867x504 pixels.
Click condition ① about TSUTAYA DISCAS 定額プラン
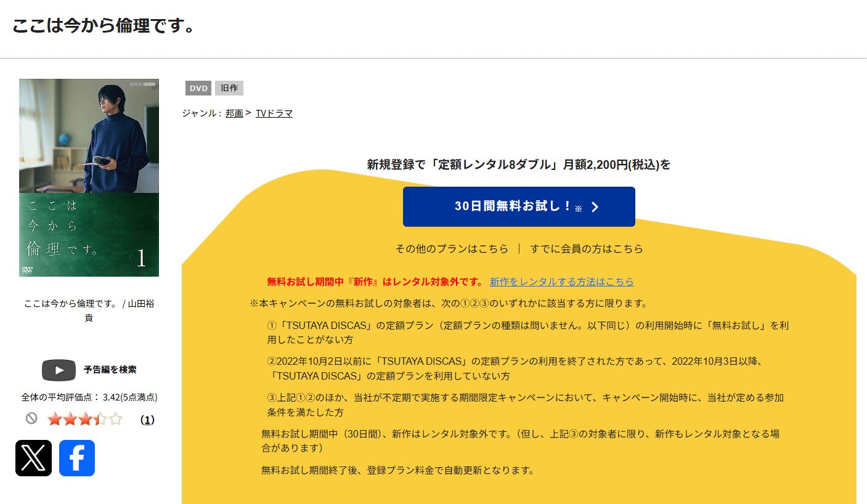(x=527, y=332)
